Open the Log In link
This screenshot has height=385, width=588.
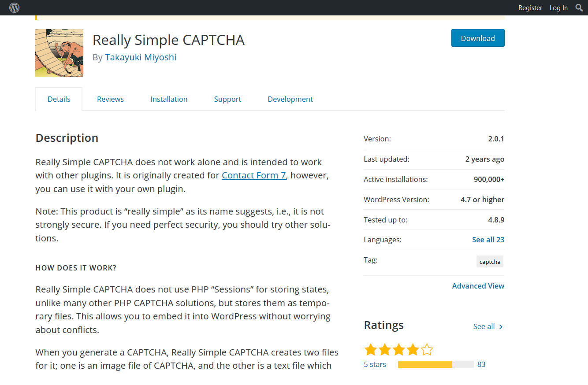coord(558,8)
